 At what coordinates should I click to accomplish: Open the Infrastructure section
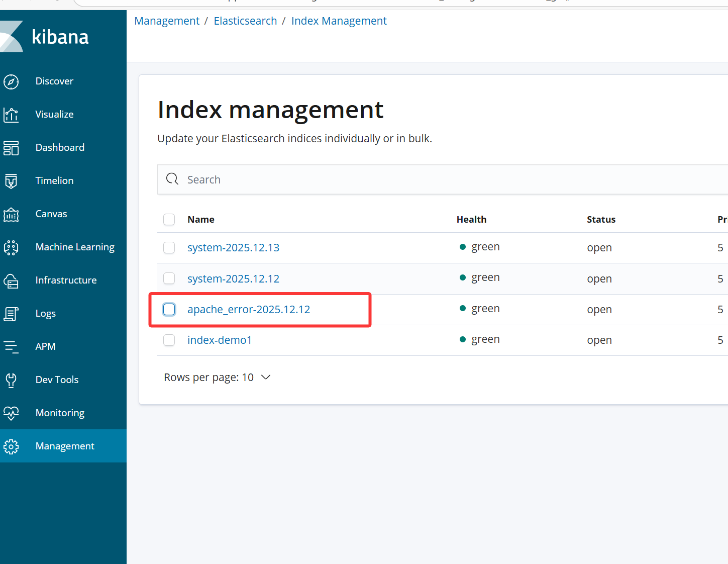pos(66,280)
